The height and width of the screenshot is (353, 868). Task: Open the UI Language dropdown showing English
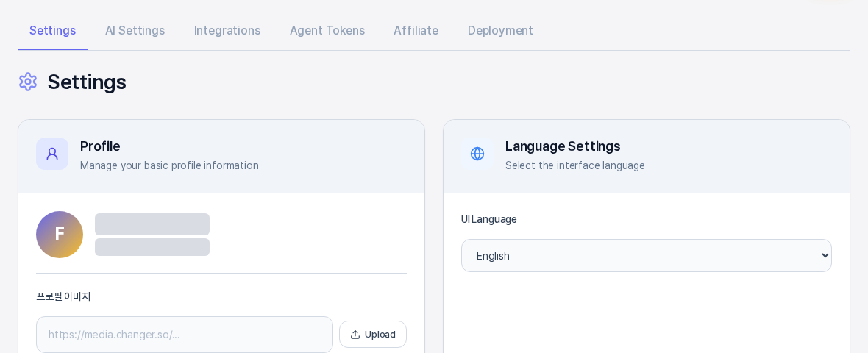[646, 256]
